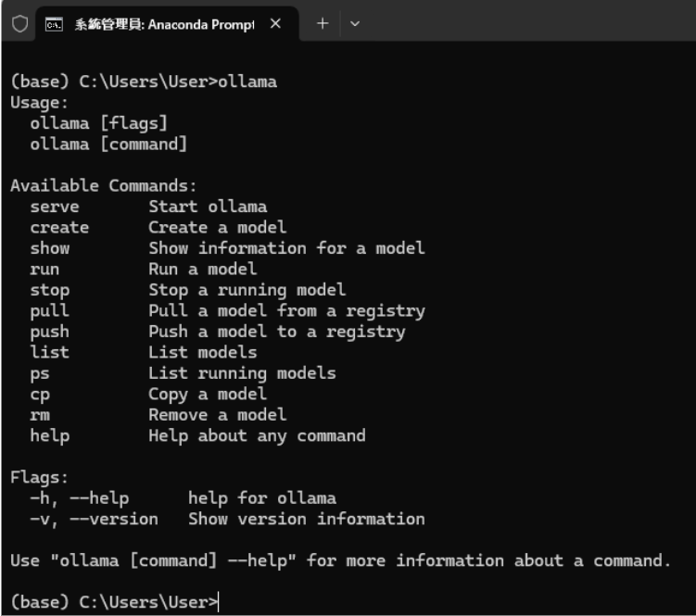
Task: Click the "push" command entry
Action: pos(50,331)
